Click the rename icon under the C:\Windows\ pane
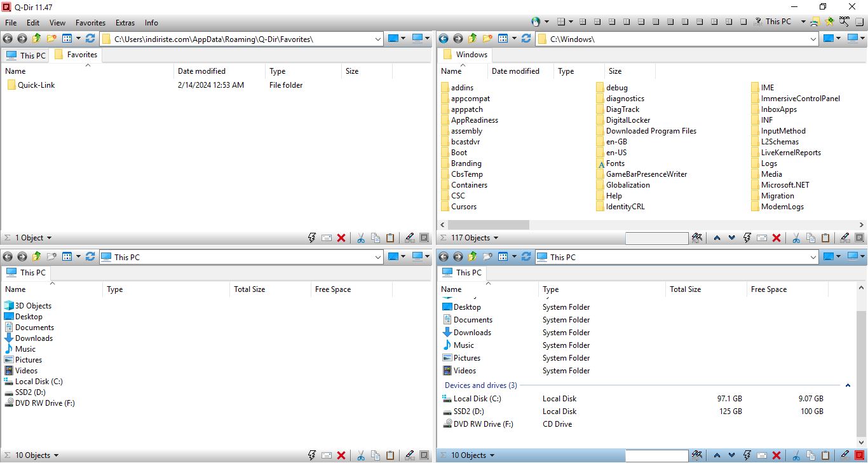The image size is (868, 463). [x=762, y=238]
